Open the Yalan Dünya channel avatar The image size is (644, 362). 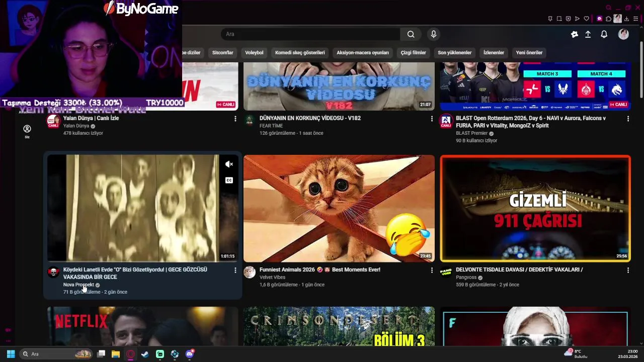coord(53,121)
